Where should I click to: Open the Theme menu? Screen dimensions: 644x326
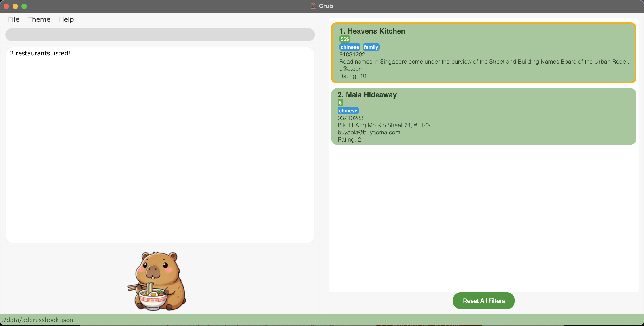point(39,19)
